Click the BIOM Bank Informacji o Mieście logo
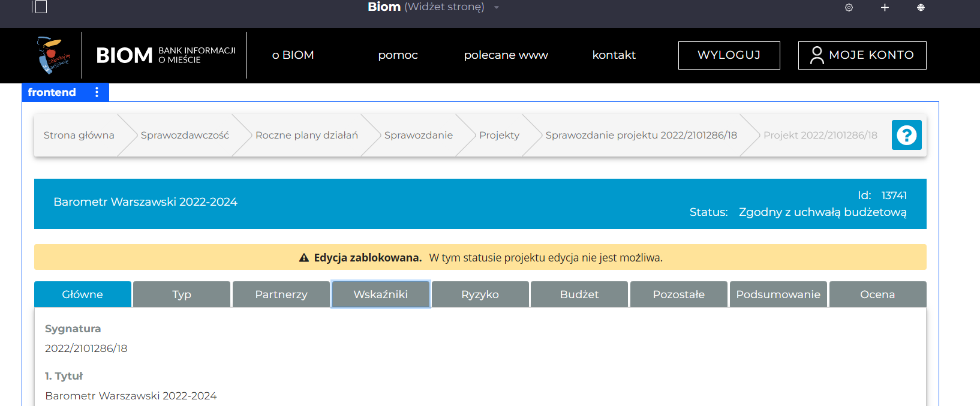The height and width of the screenshot is (406, 980). point(166,55)
